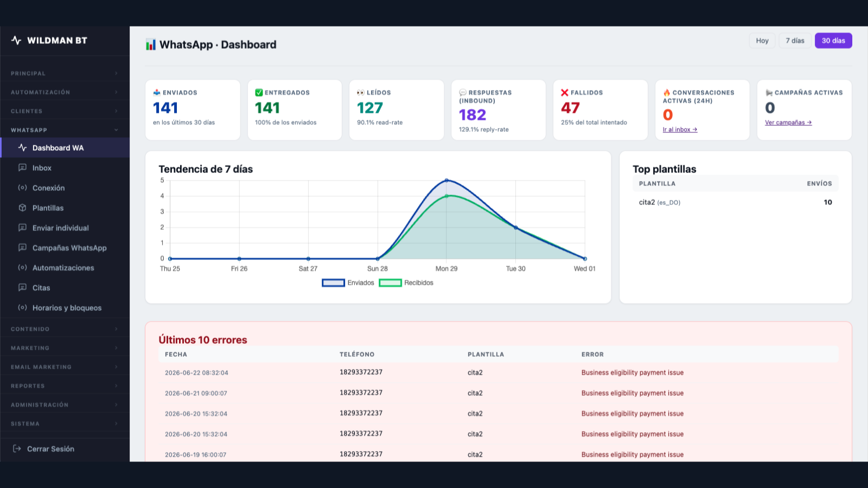
Task: Select the Hoy time range
Action: coord(762,41)
